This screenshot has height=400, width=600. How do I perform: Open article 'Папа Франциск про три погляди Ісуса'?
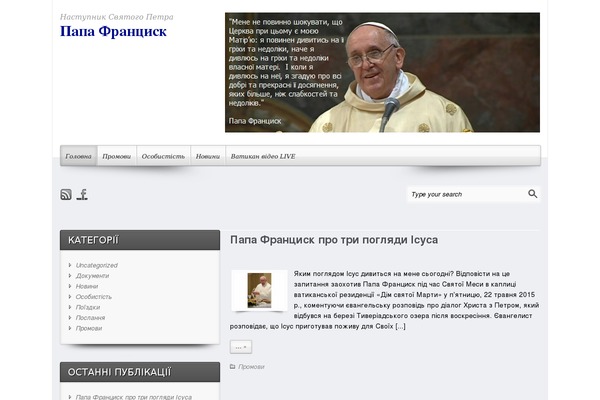334,240
